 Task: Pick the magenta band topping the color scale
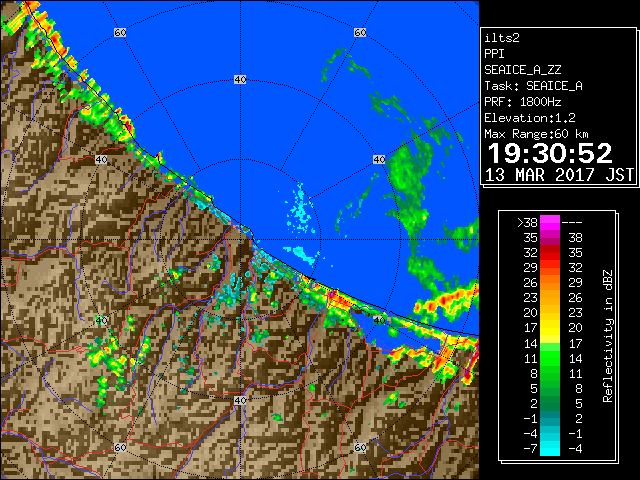tap(550, 223)
